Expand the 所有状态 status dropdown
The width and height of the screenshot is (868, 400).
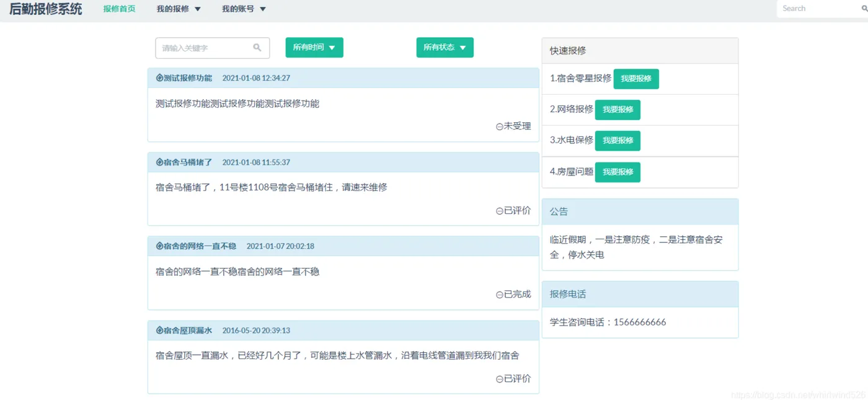point(445,48)
